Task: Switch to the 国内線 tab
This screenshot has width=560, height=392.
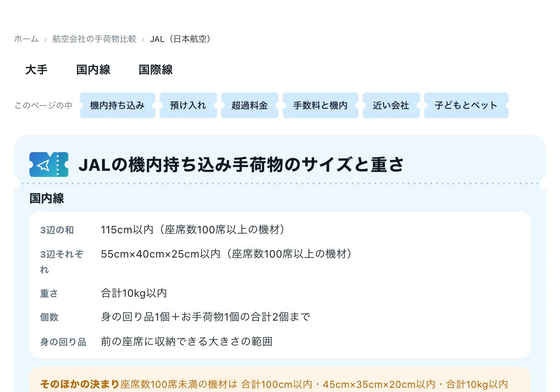Action: click(x=93, y=70)
